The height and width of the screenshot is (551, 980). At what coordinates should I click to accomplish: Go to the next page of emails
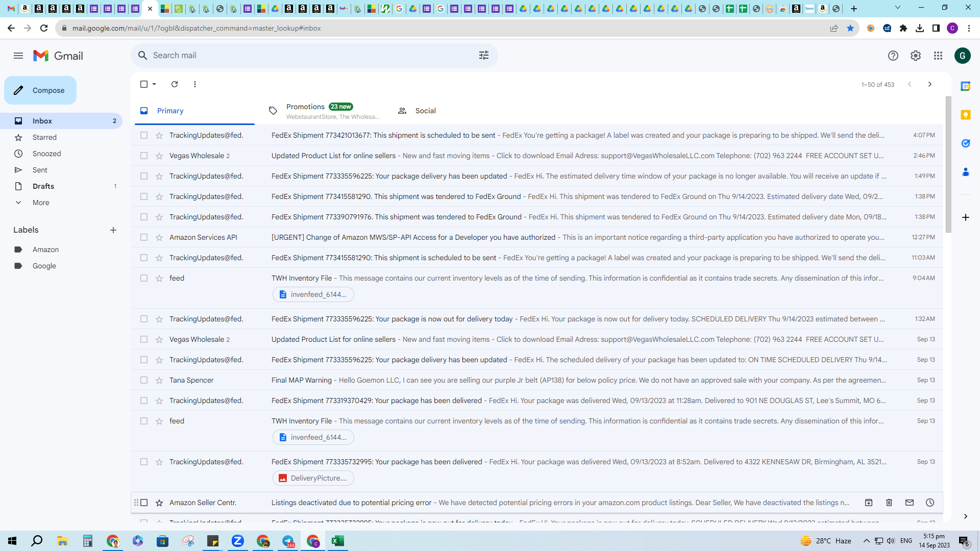[x=930, y=84]
